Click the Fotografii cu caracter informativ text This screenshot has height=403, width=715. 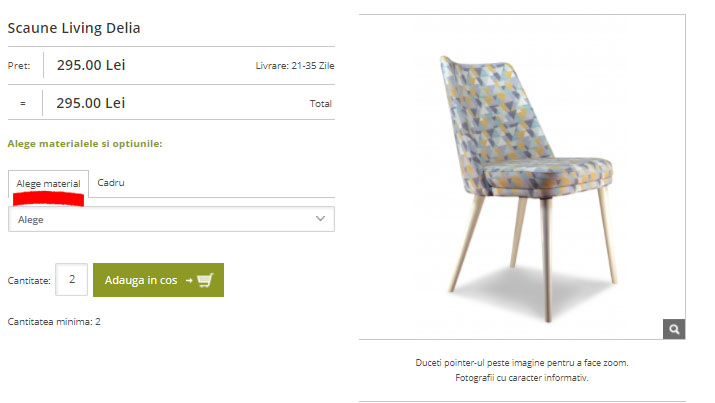click(522, 378)
